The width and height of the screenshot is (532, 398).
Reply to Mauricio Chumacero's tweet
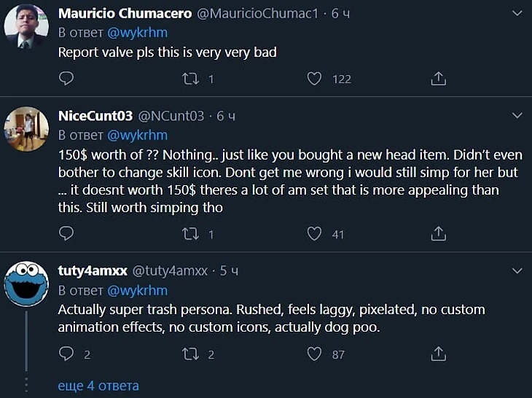[66, 78]
